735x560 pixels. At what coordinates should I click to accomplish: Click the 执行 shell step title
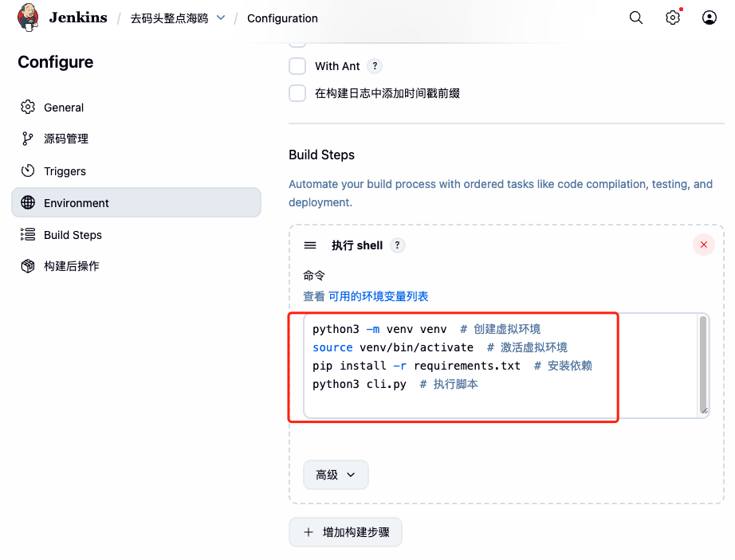click(x=357, y=245)
